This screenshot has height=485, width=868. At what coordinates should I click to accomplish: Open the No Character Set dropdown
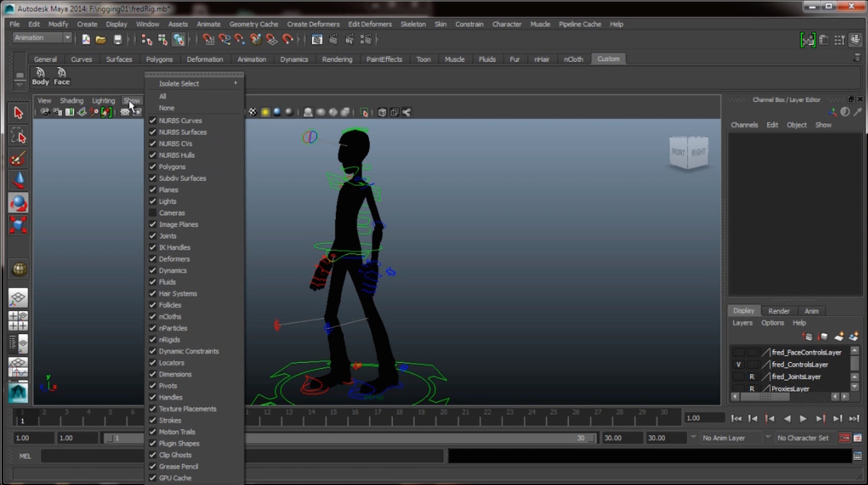803,437
